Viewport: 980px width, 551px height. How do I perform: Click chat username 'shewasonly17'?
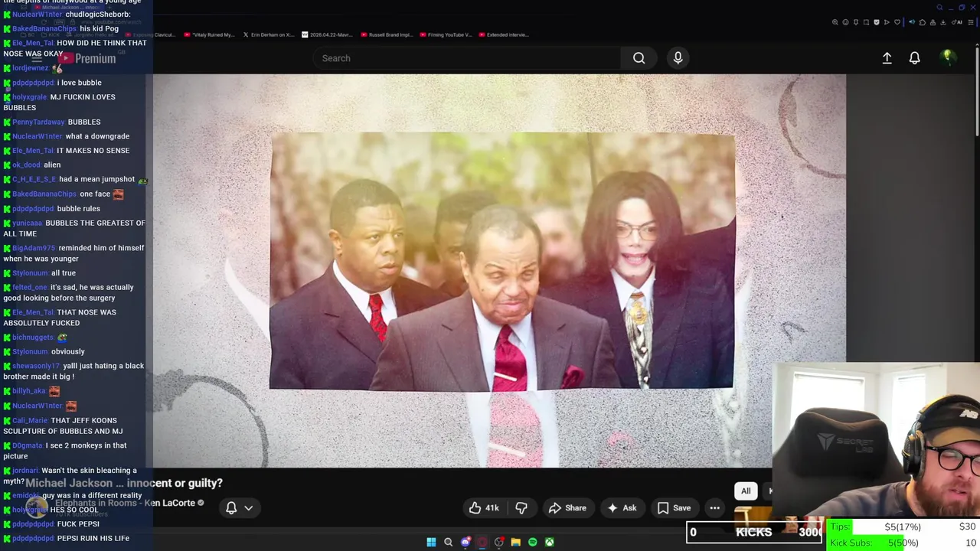coord(35,366)
